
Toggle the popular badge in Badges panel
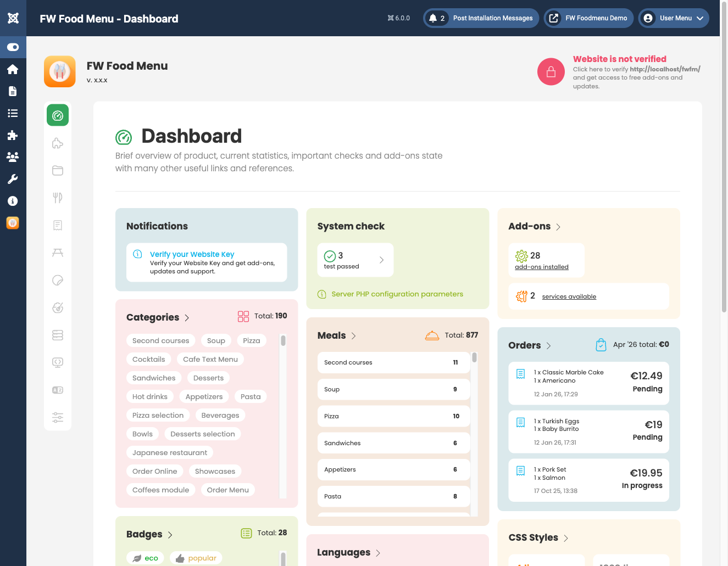196,558
